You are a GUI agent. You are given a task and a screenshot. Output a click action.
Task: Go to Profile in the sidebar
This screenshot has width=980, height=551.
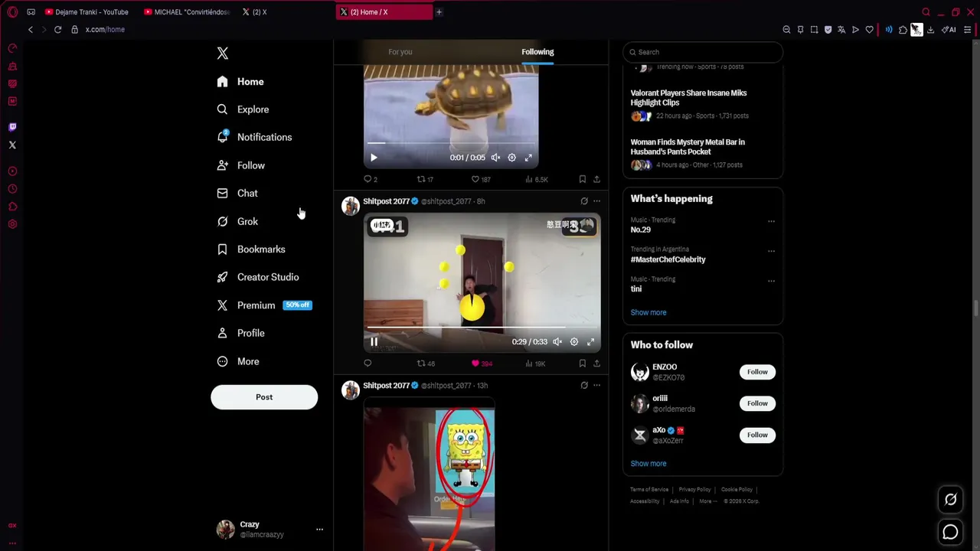pos(241,333)
